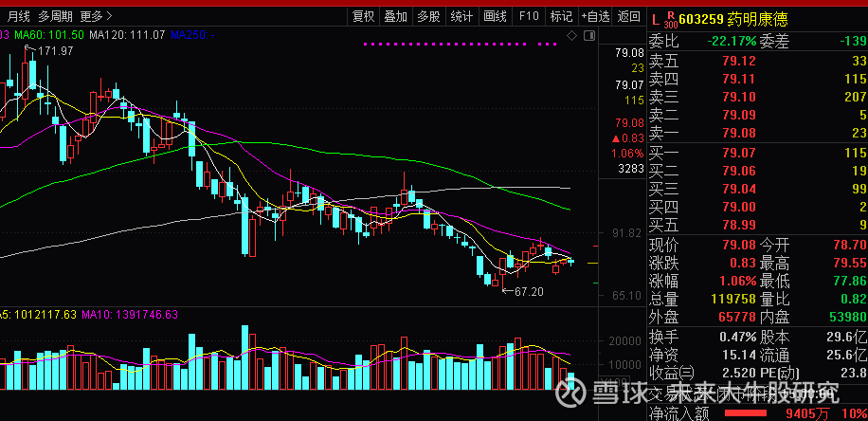Click the 今开 value 78.70
The height and width of the screenshot is (421, 868).
(x=850, y=245)
